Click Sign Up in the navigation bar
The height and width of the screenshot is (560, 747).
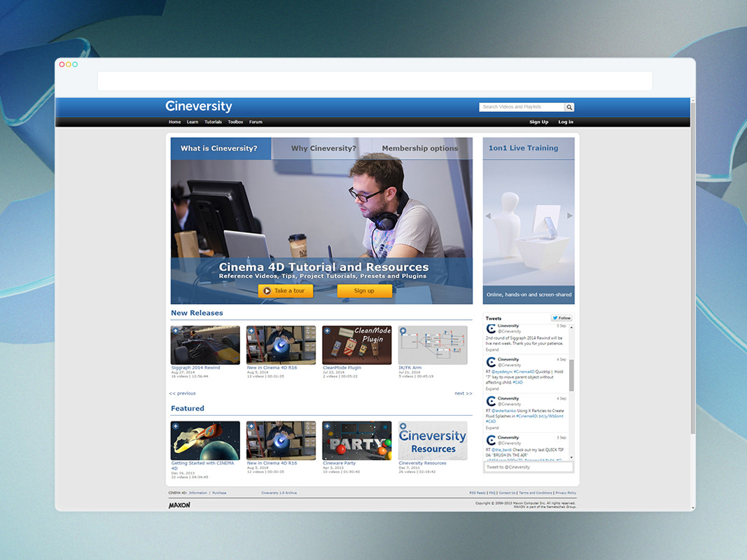pos(539,122)
